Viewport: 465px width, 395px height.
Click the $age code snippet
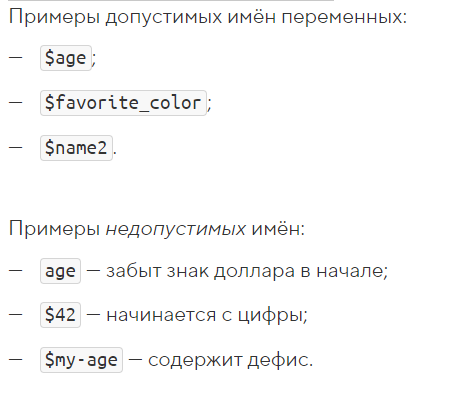[66, 58]
